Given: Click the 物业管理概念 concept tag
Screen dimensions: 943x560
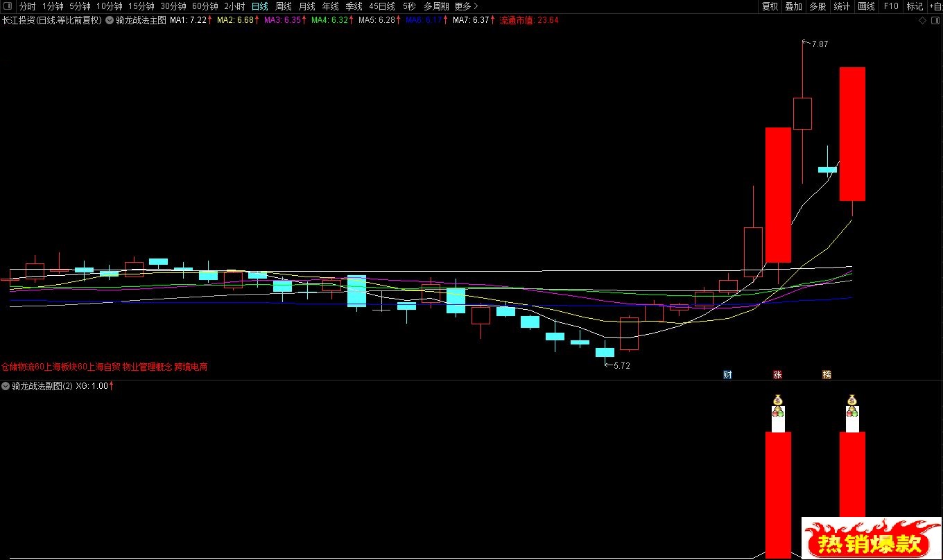Looking at the screenshot, I should (x=146, y=367).
